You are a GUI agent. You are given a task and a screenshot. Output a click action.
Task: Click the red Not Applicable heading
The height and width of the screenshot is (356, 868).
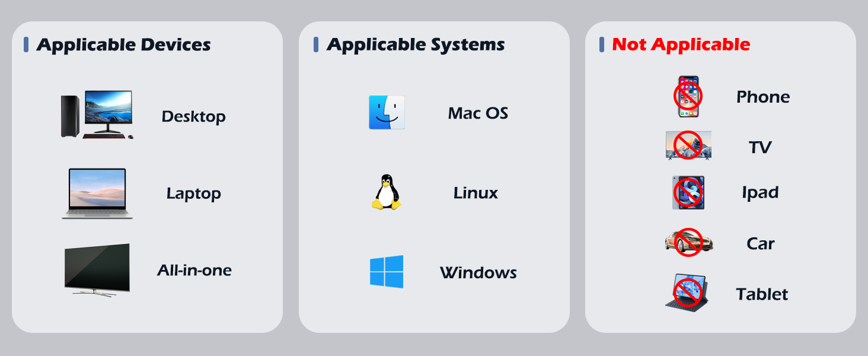[681, 44]
